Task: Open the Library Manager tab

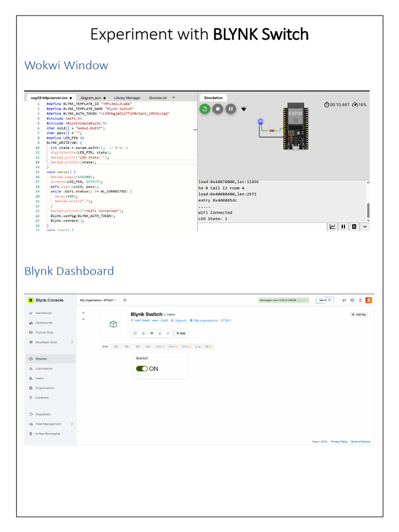Action: click(x=127, y=98)
